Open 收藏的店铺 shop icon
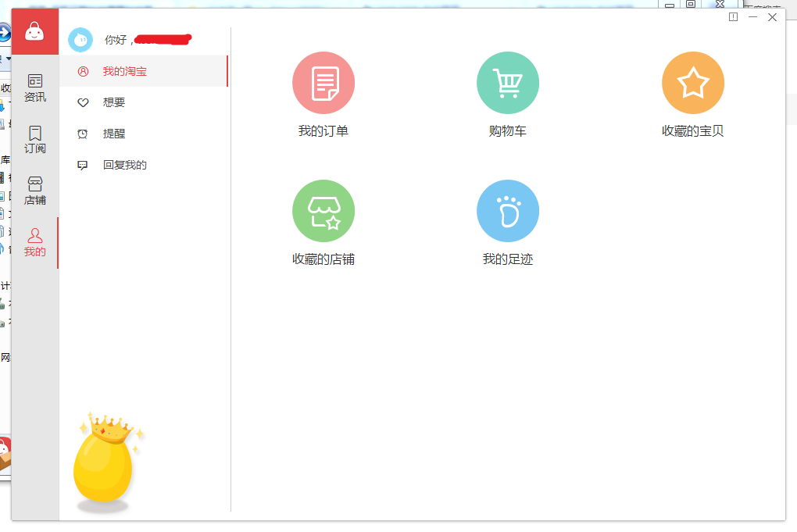The image size is (797, 532). point(323,211)
